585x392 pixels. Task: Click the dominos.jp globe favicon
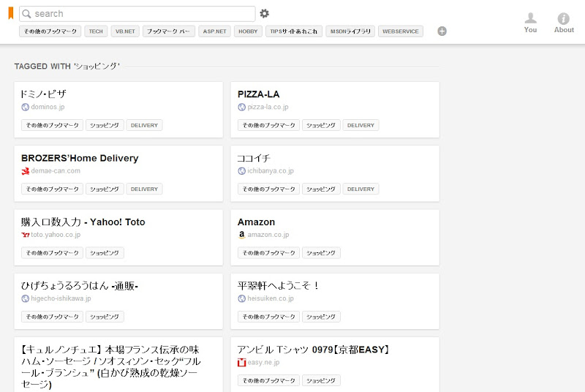click(x=25, y=107)
